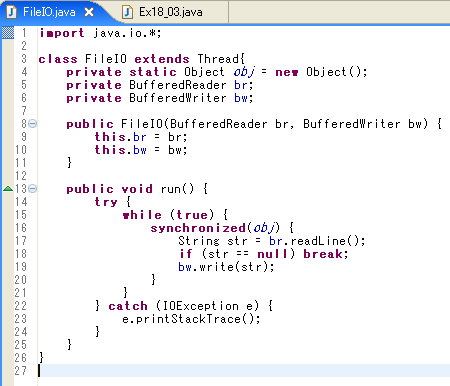Click the Thread class name on line 3

[218, 59]
